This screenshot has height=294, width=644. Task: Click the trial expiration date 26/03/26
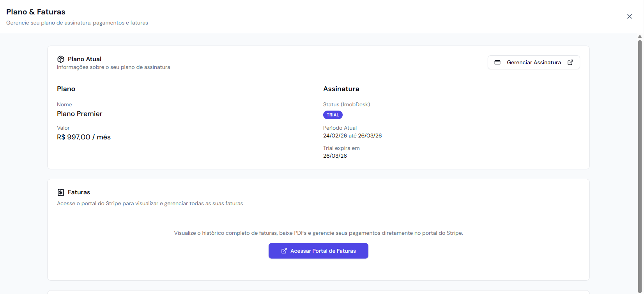point(335,156)
